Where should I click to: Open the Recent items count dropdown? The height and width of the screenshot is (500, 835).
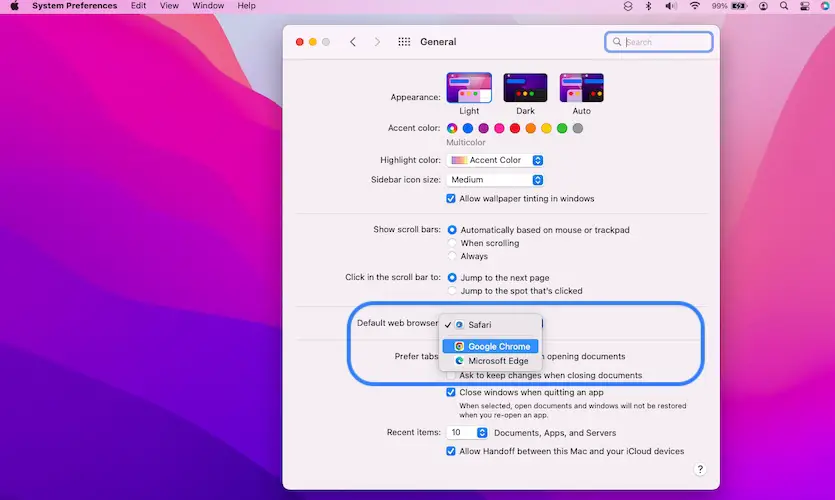click(468, 433)
